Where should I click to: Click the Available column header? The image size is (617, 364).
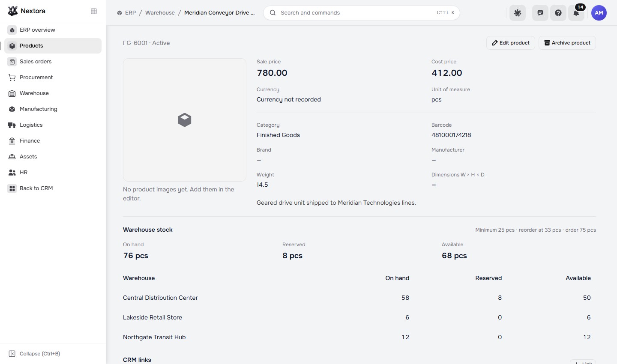(x=578, y=278)
